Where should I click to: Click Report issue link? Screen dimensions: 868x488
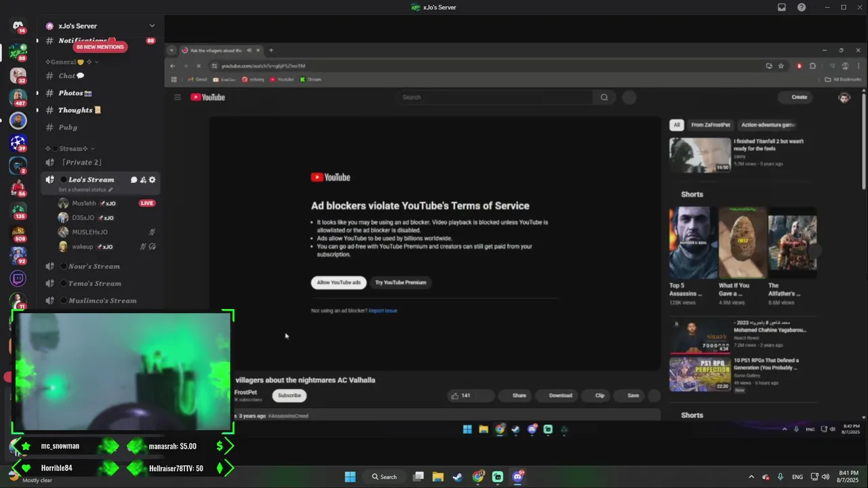click(x=383, y=310)
